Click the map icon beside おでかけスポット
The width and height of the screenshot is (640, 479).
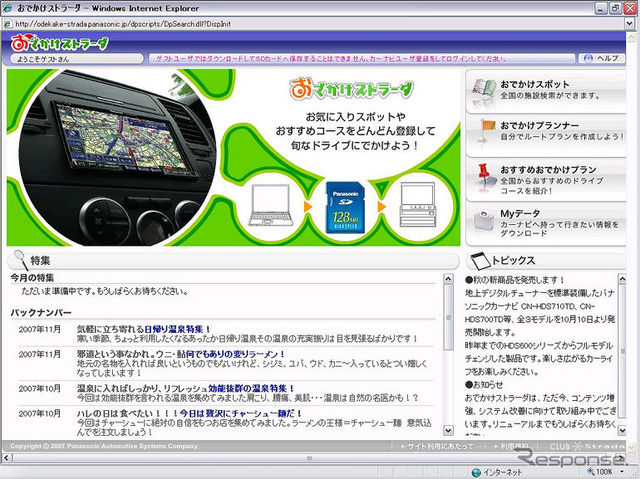coord(484,89)
